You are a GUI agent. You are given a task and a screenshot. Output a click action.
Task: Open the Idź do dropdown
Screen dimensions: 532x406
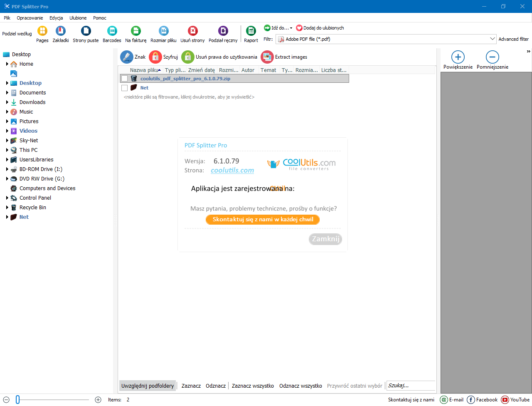click(278, 28)
